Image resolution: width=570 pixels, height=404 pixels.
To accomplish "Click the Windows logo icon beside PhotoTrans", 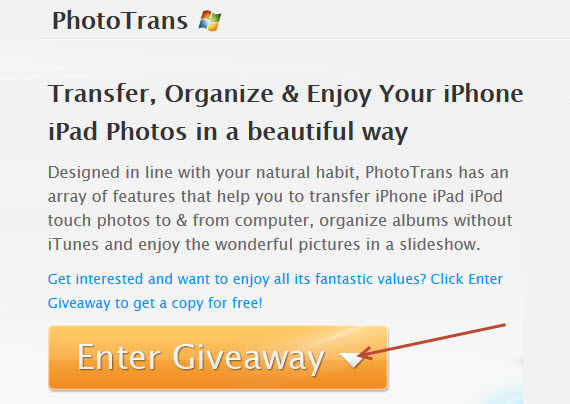I will click(x=210, y=21).
